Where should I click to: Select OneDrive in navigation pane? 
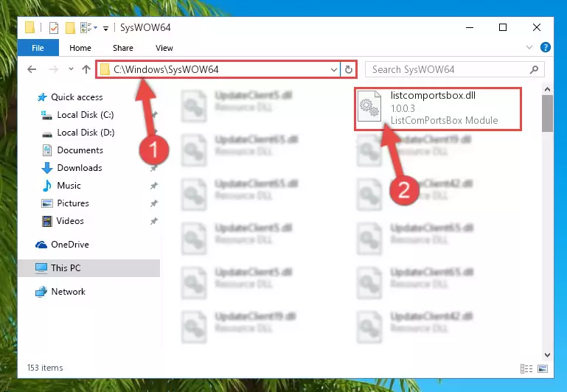click(70, 245)
